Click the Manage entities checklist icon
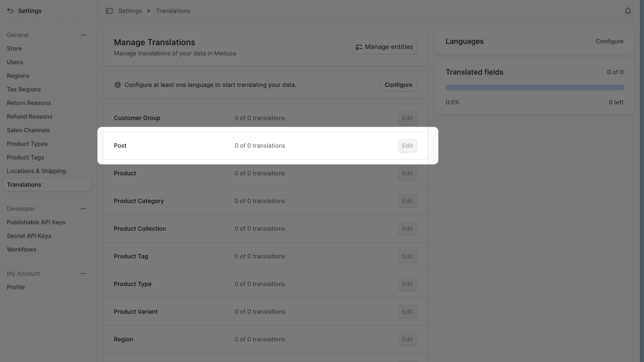Viewport: 644px width, 362px height. point(359,47)
